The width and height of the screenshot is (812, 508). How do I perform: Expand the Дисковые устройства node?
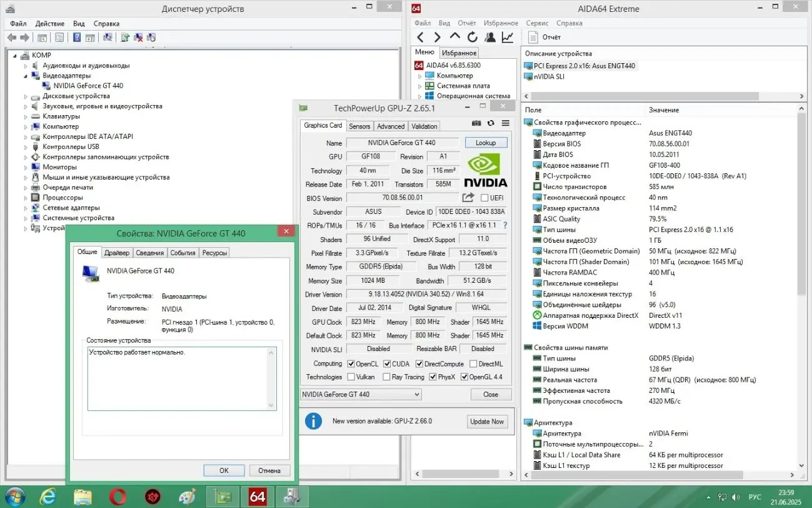point(26,96)
